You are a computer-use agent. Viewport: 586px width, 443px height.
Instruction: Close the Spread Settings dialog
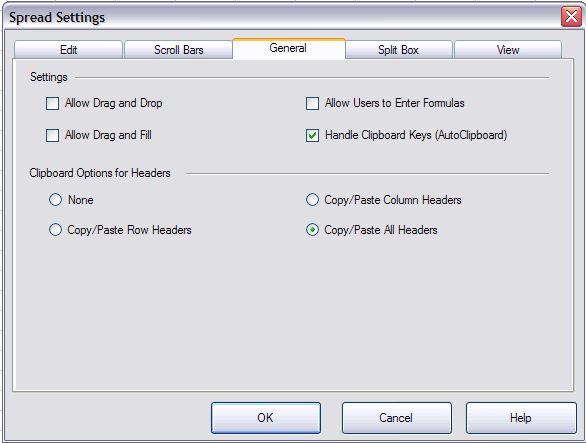[x=571, y=17]
